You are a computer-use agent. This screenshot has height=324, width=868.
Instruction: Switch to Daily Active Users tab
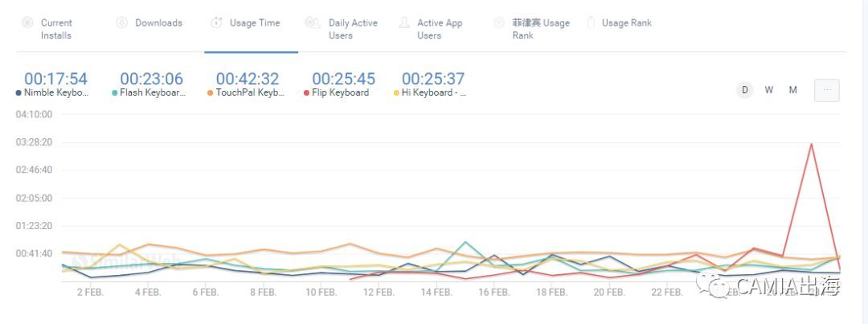[x=353, y=29]
